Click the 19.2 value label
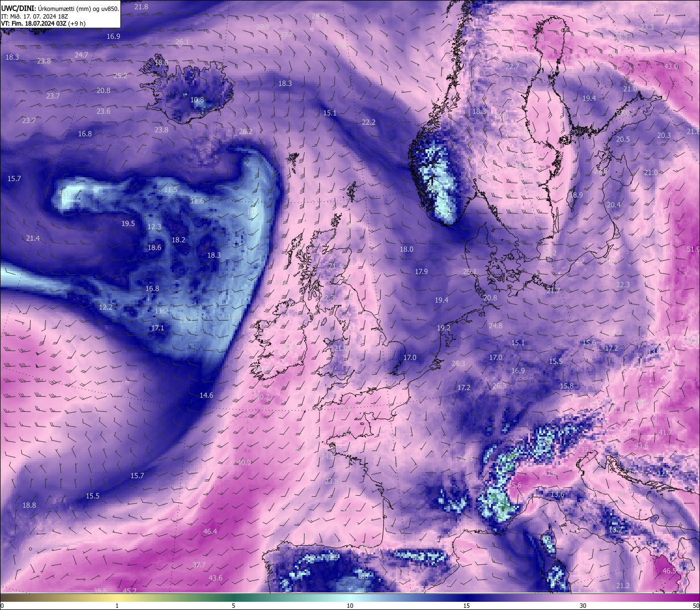The image size is (700, 610). pos(444,328)
